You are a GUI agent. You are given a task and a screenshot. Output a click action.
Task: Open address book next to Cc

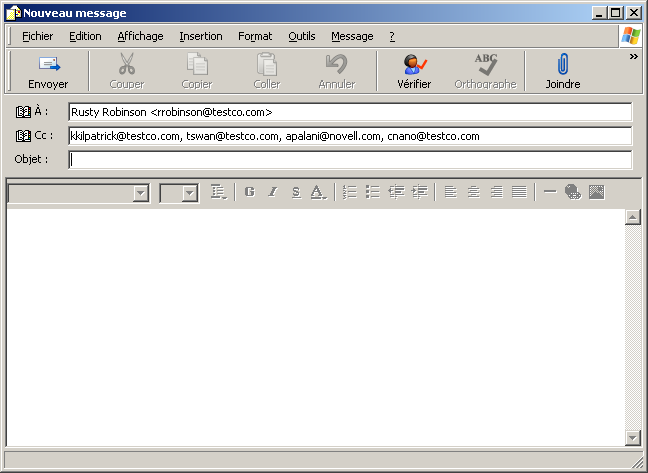23,135
